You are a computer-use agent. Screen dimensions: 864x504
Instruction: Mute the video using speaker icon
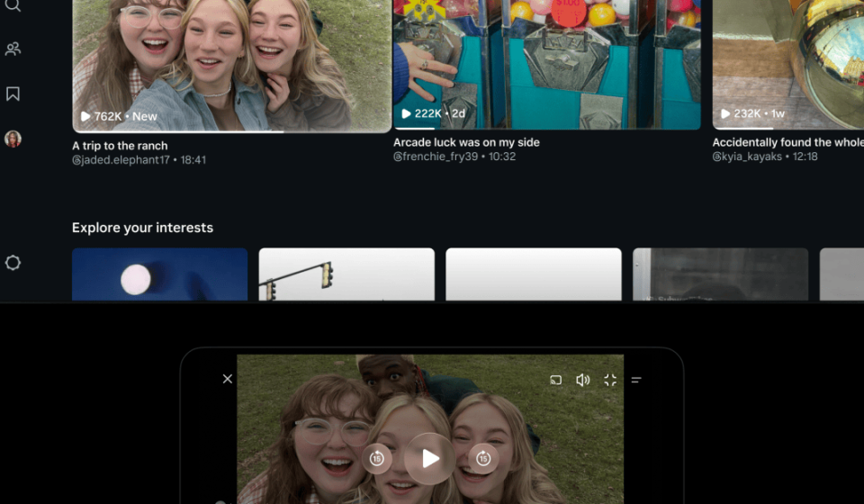click(582, 380)
